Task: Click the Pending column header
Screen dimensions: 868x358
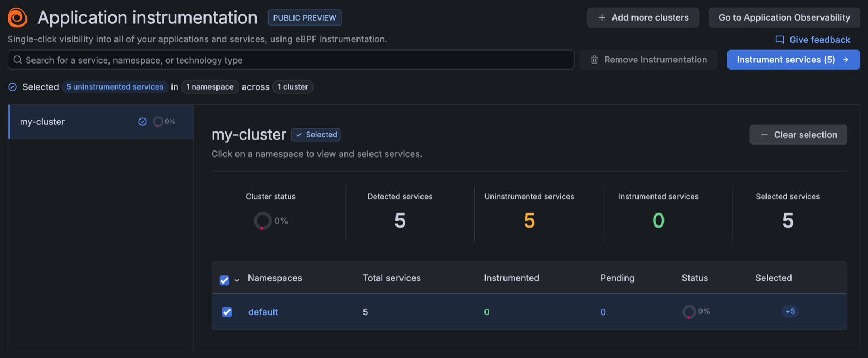Action: coord(617,278)
